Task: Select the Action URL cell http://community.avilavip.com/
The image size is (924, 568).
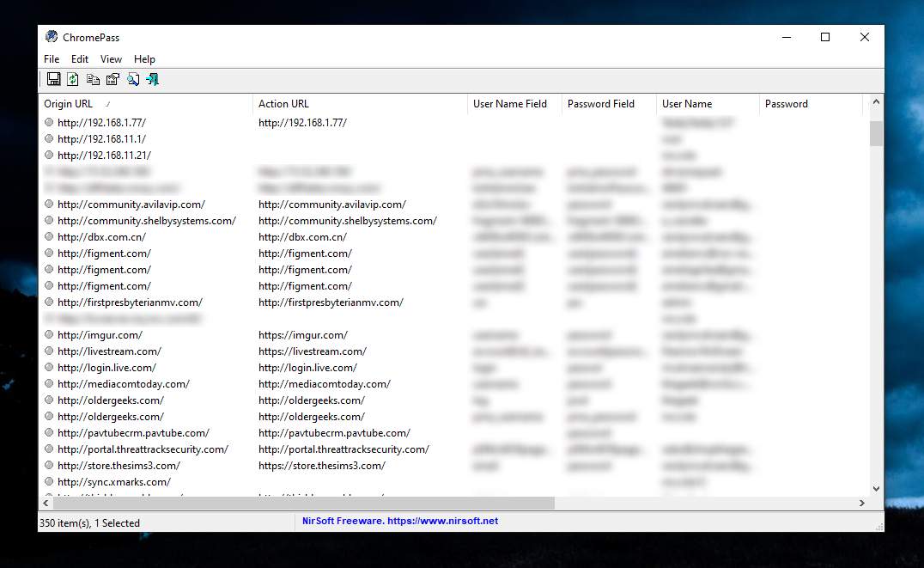Action: click(x=332, y=204)
